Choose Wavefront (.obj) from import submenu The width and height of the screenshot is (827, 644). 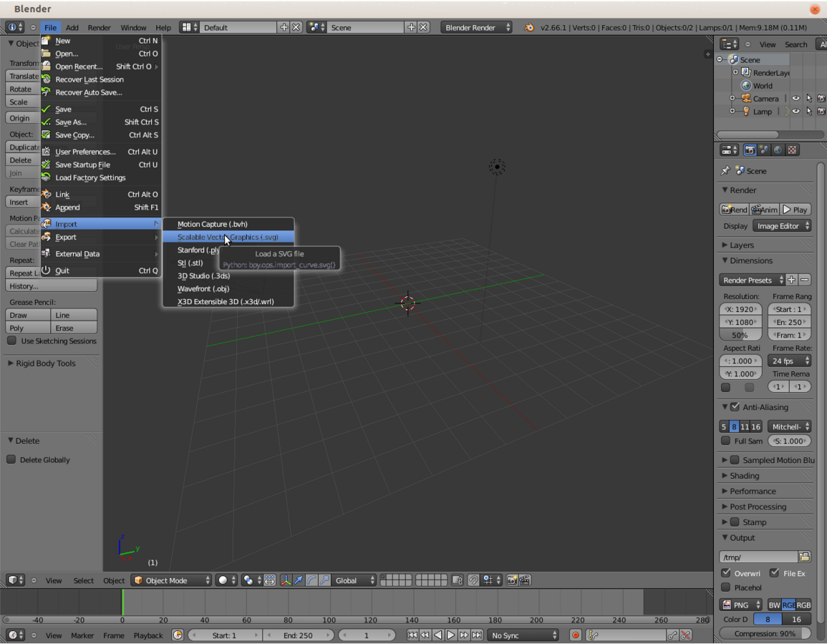(203, 288)
